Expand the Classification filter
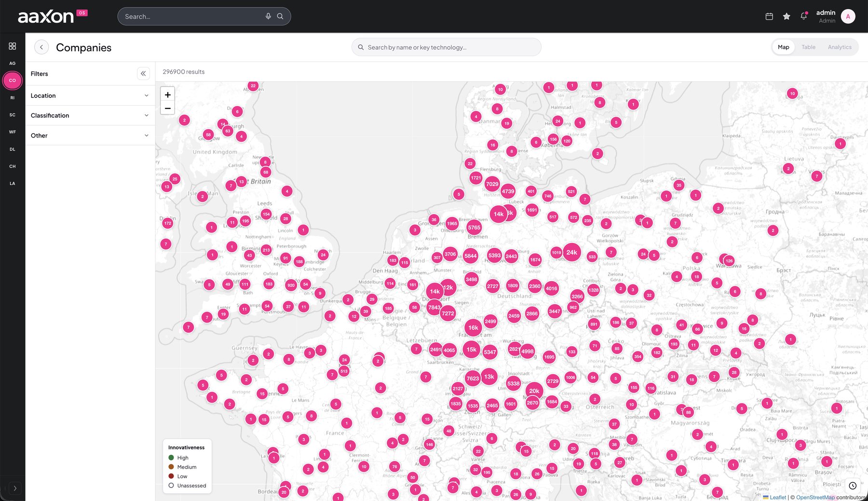Screen dimensions: 868x501 click(90, 116)
